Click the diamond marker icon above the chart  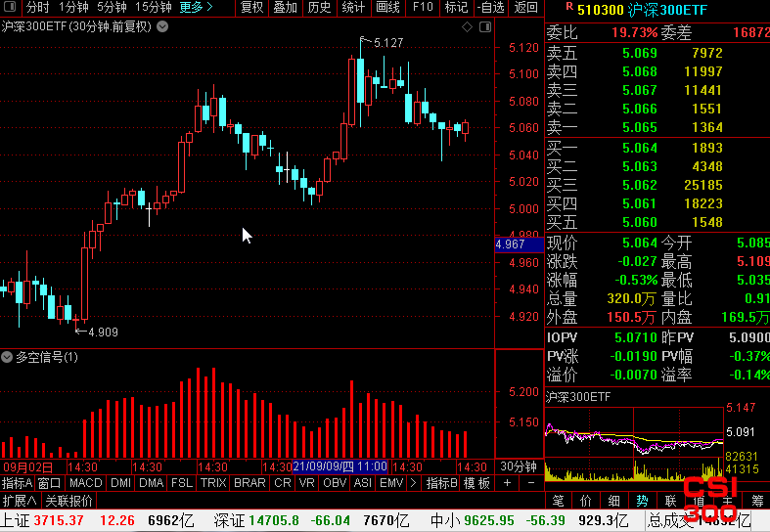[x=467, y=27]
